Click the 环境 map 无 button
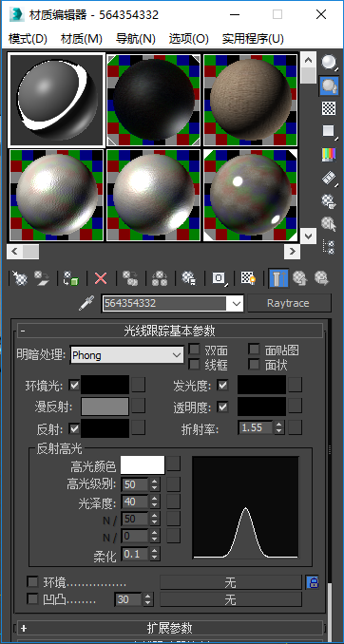This screenshot has width=344, height=644. 231,582
